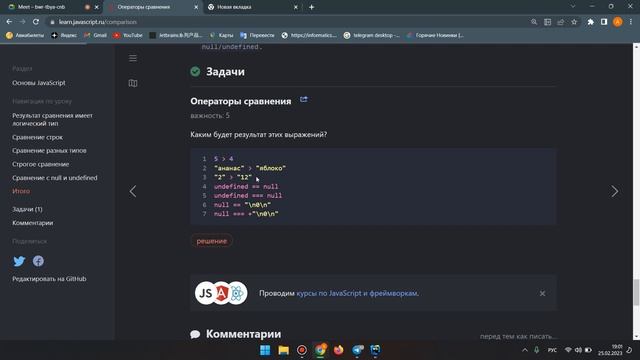The width and height of the screenshot is (640, 360).
Task: Open the Карты bookmark
Action: (x=221, y=36)
